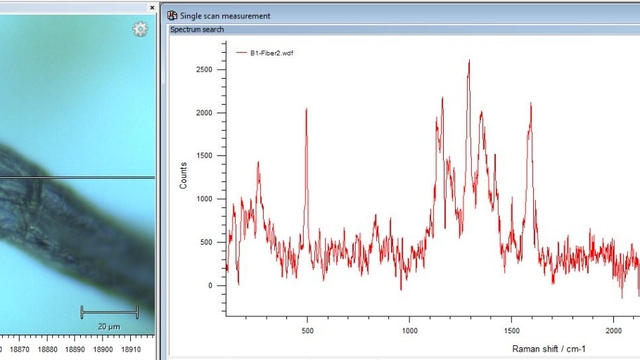Select the Single scan measurement title text
This screenshot has height=360, width=640.
click(225, 16)
